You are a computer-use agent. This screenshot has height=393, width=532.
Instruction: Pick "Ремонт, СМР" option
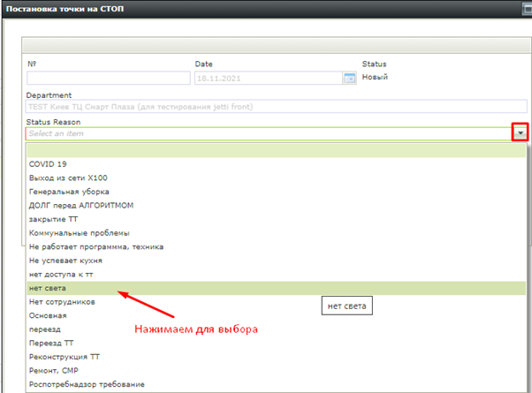(277, 371)
